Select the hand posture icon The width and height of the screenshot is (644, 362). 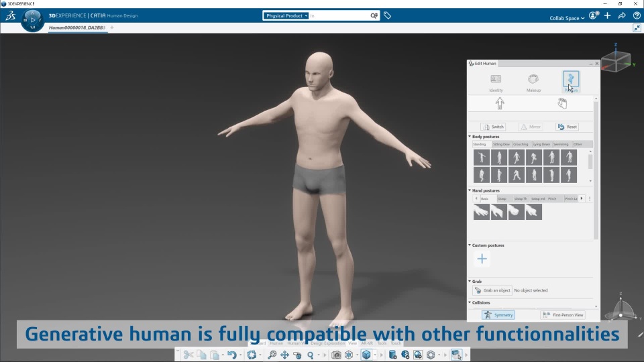click(x=562, y=103)
